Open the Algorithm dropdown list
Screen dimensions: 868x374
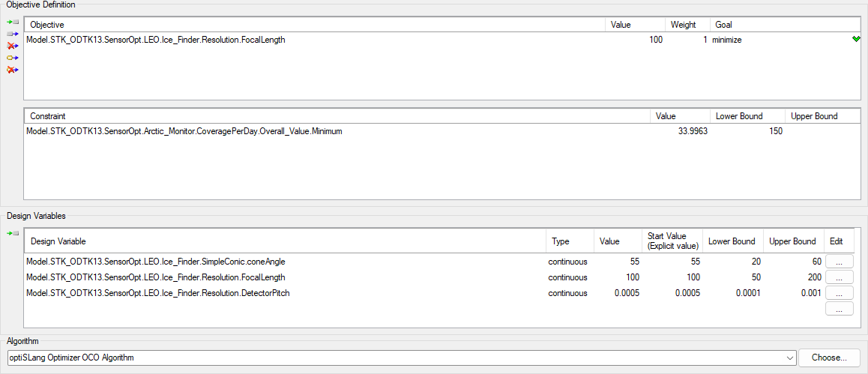click(789, 358)
